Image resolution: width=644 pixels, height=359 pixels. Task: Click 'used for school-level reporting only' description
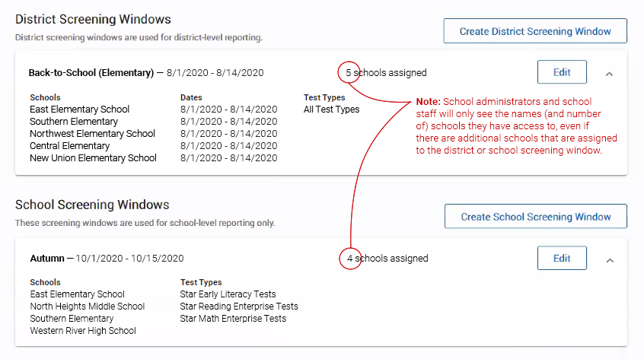[x=145, y=223]
